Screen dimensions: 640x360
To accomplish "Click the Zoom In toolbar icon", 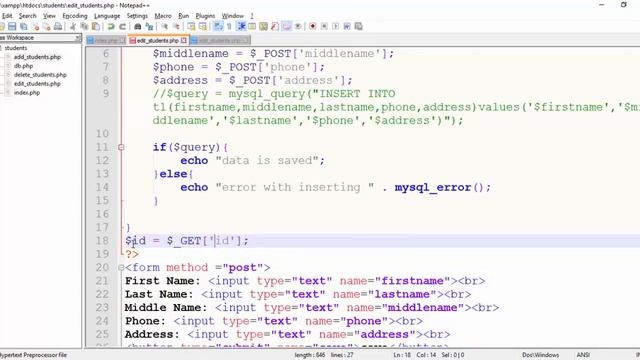I will point(164,27).
